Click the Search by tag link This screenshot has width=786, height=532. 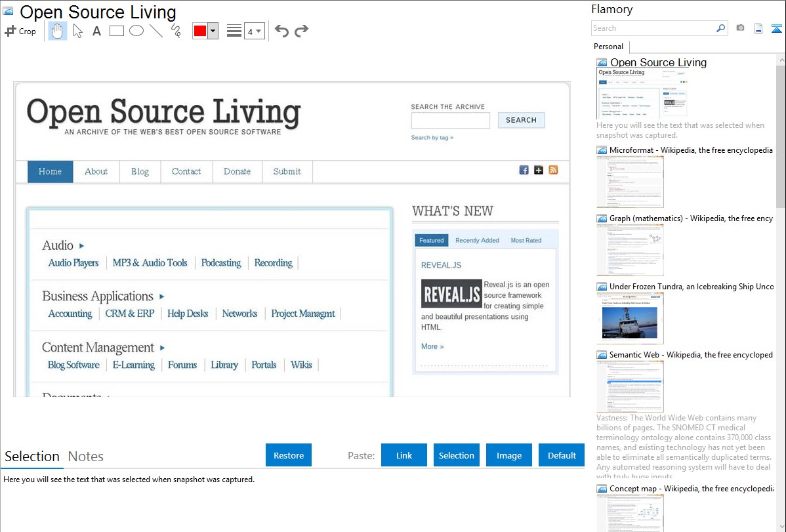(x=432, y=137)
